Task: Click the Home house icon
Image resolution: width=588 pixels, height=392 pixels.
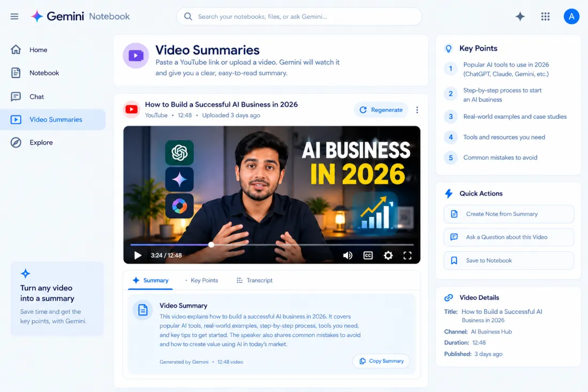Action: 16,50
